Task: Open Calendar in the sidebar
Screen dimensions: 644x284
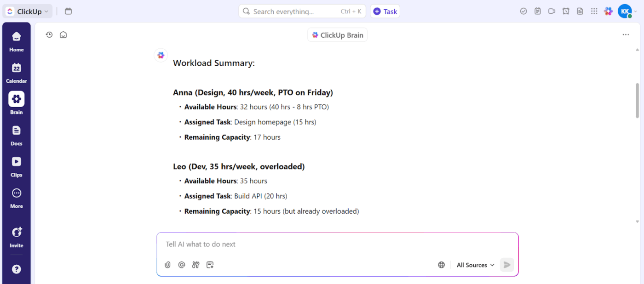Action: tap(17, 73)
